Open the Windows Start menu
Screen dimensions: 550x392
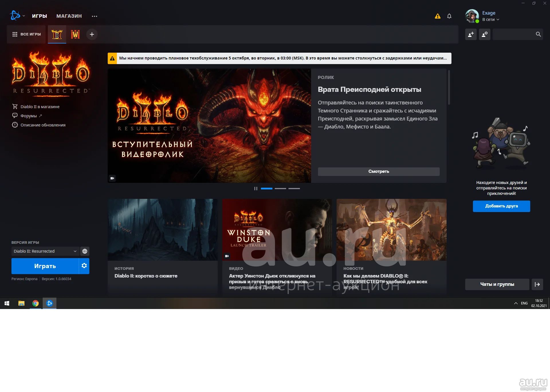[x=7, y=303]
